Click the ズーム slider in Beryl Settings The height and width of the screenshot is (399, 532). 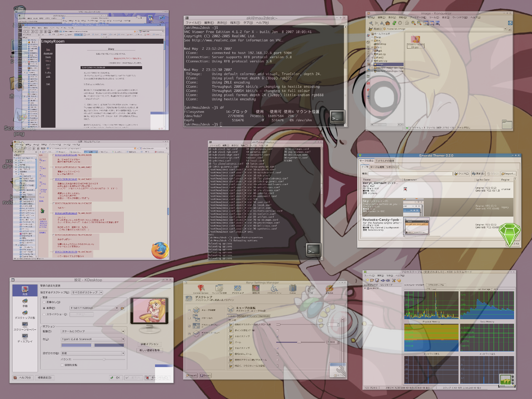click(x=301, y=342)
